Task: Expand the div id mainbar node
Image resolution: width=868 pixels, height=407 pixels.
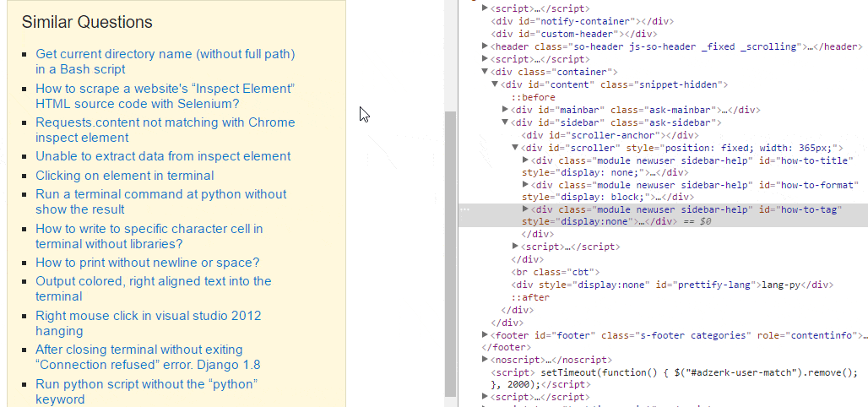Action: pyautogui.click(x=506, y=109)
